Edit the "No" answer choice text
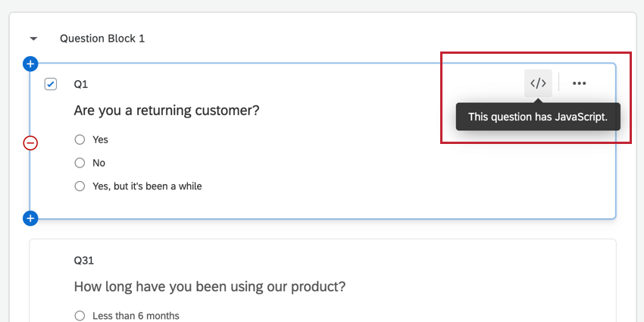This screenshot has height=322, width=644. pos(98,163)
